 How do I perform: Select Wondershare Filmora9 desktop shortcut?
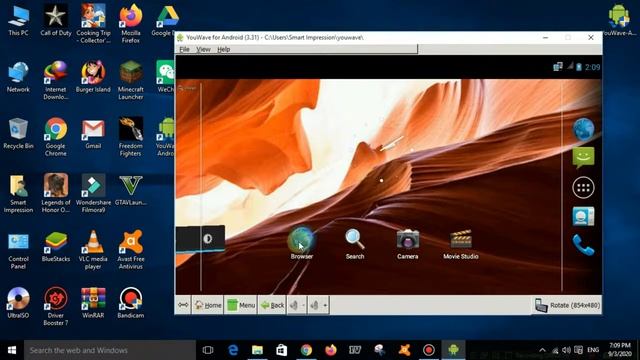point(93,193)
